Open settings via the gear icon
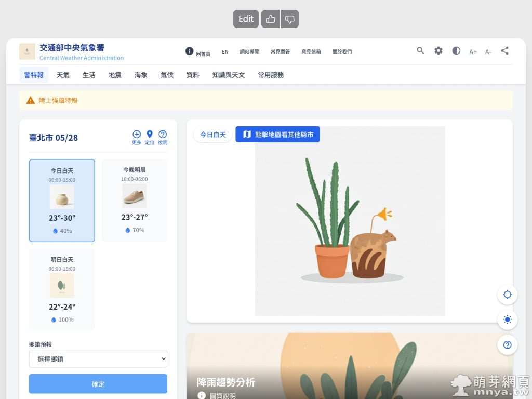 pyautogui.click(x=438, y=51)
